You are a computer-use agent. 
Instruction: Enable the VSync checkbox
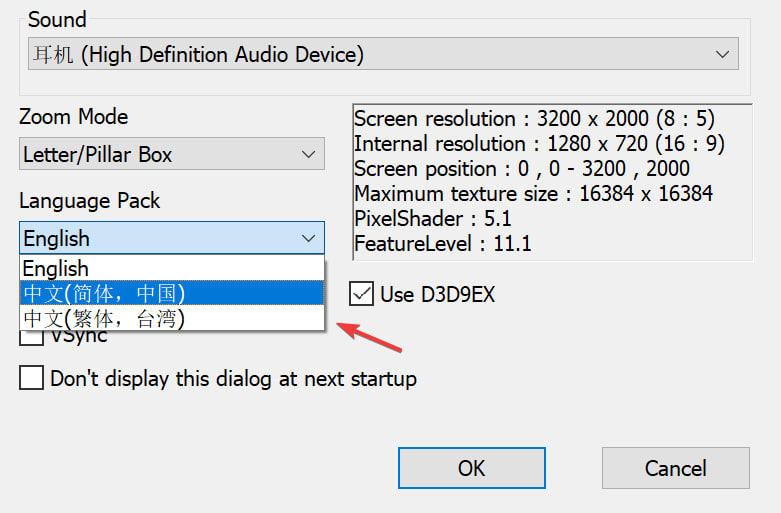32,337
